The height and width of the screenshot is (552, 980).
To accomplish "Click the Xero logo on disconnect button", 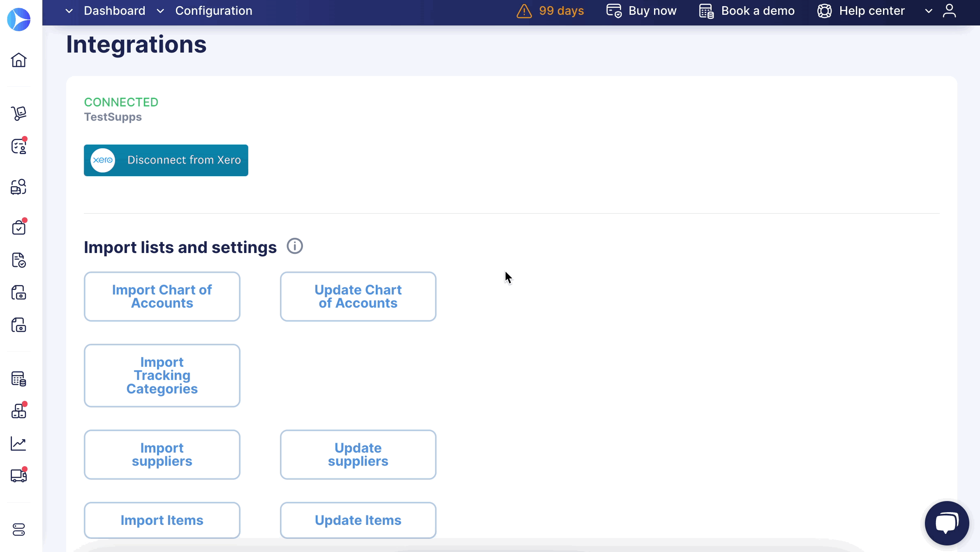I will [103, 160].
